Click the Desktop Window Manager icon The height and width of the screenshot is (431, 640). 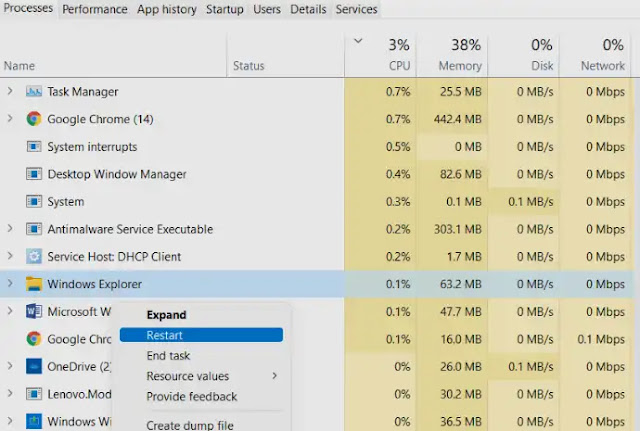coord(34,174)
